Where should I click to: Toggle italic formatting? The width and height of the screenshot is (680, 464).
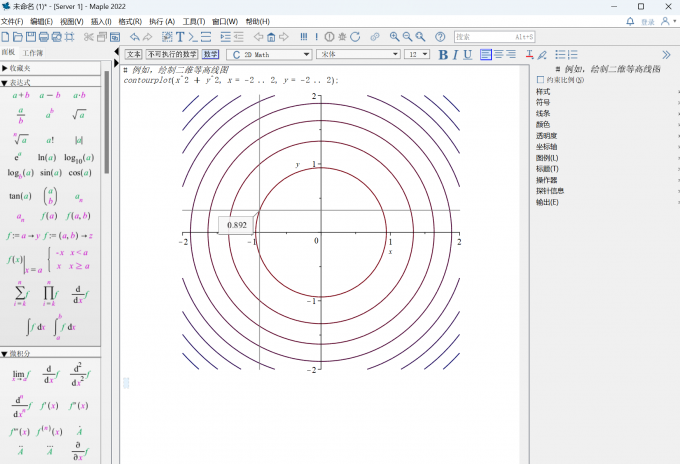click(x=455, y=55)
